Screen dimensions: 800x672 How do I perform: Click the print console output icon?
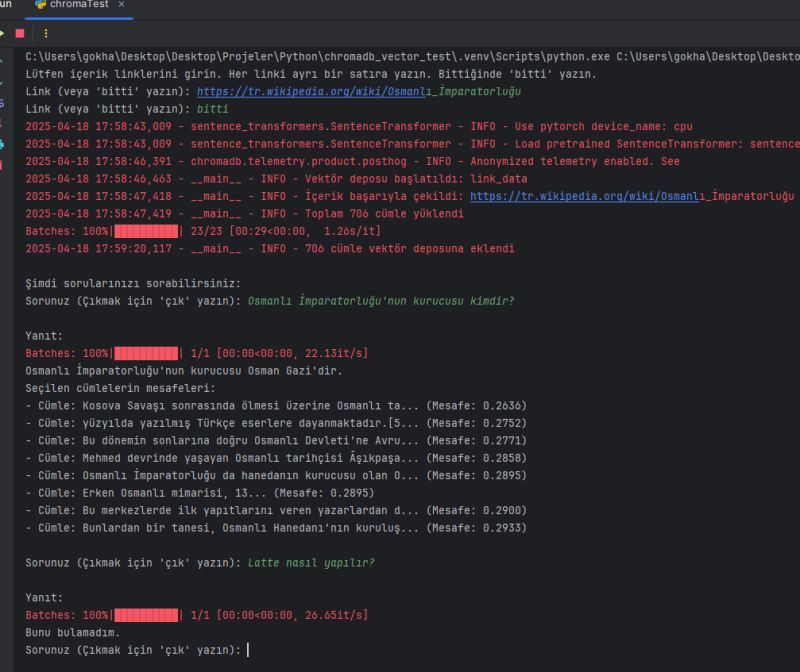tap(3, 144)
